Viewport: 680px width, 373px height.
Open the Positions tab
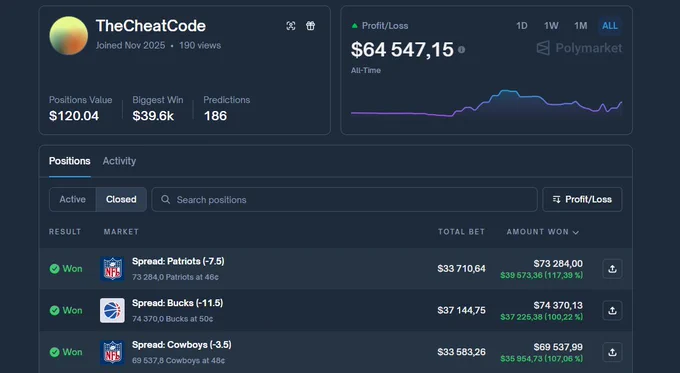[x=69, y=161]
